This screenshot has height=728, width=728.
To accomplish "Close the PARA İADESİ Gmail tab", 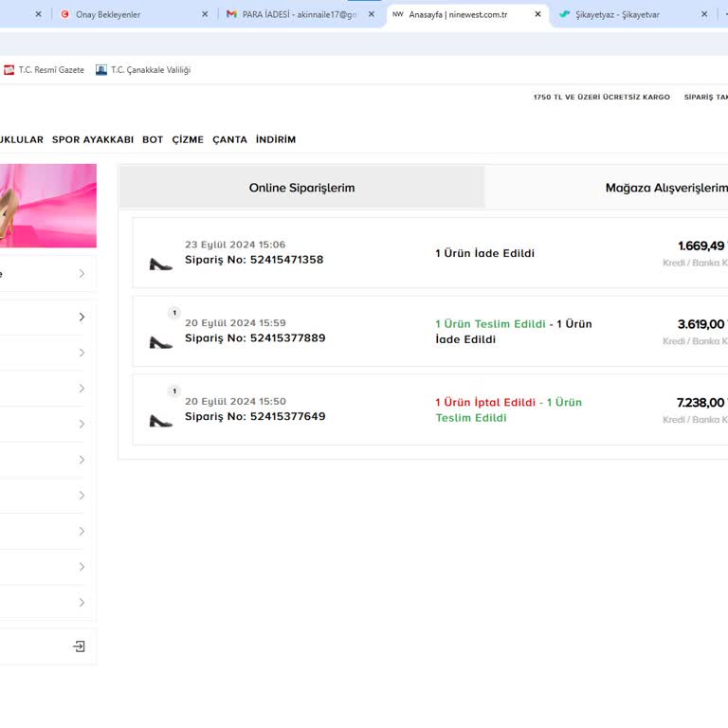I will click(x=372, y=14).
